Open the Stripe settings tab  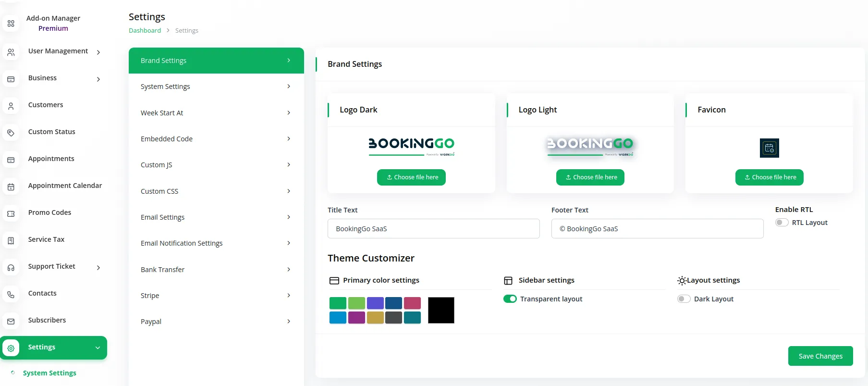216,296
